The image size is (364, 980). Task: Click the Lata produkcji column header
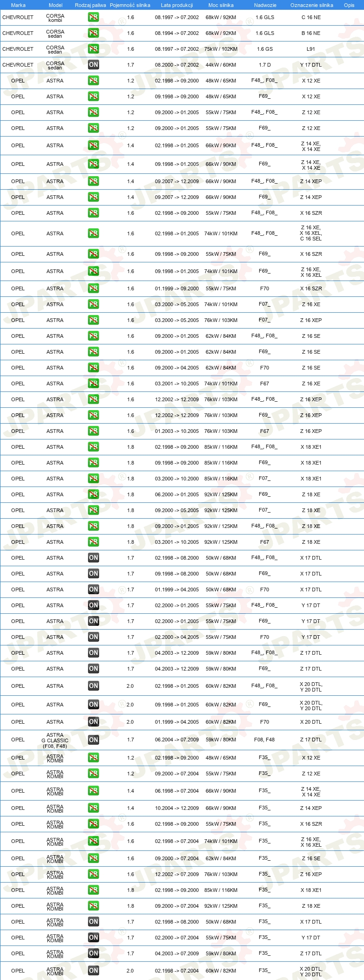(x=177, y=5)
